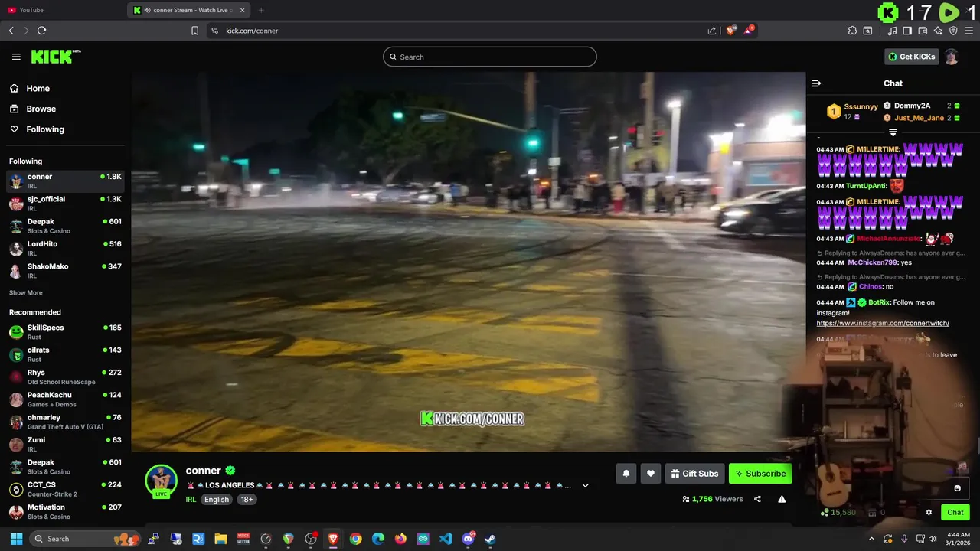Open Brave media music note icon

(892, 31)
